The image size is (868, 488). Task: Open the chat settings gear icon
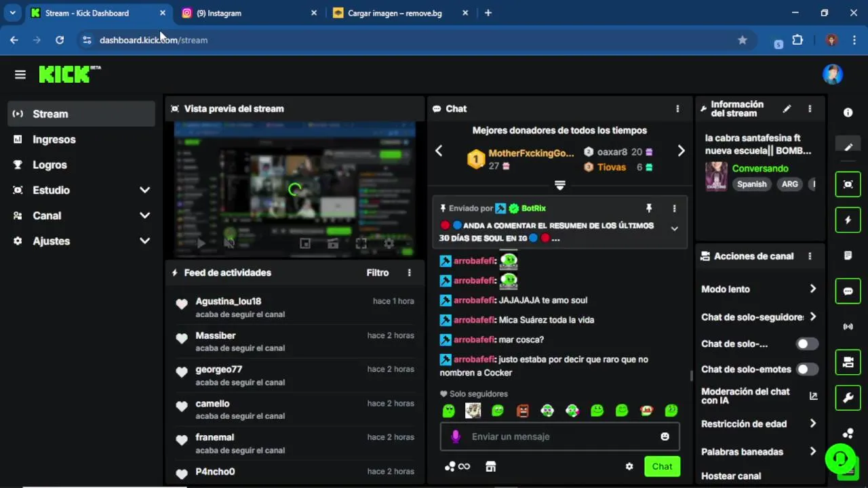(629, 466)
